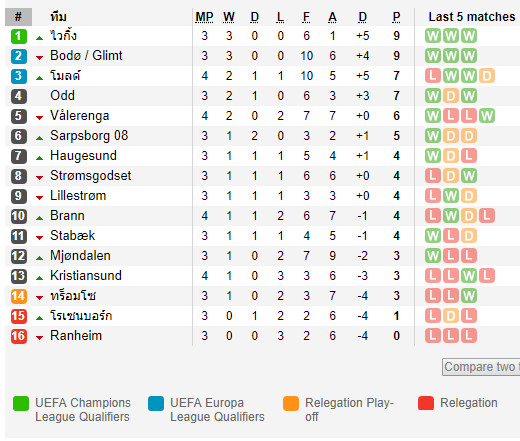This screenshot has width=520, height=441.
Task: Sort table by MP column header
Action: click(204, 17)
